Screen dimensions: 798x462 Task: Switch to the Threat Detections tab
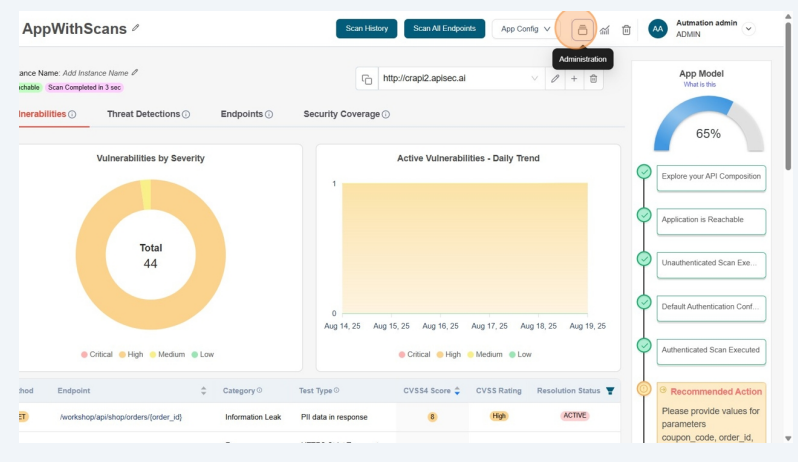coord(148,114)
